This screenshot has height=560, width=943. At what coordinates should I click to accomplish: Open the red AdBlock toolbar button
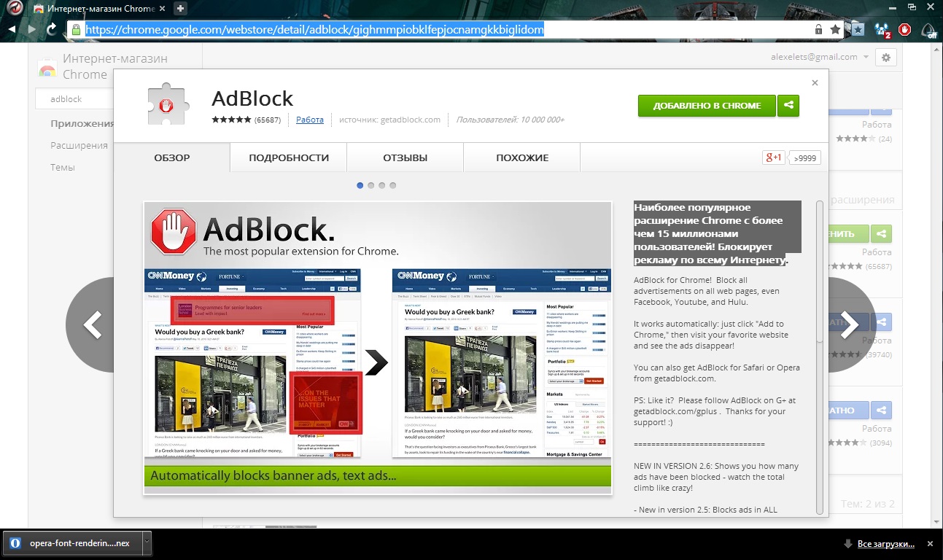pyautogui.click(x=905, y=30)
